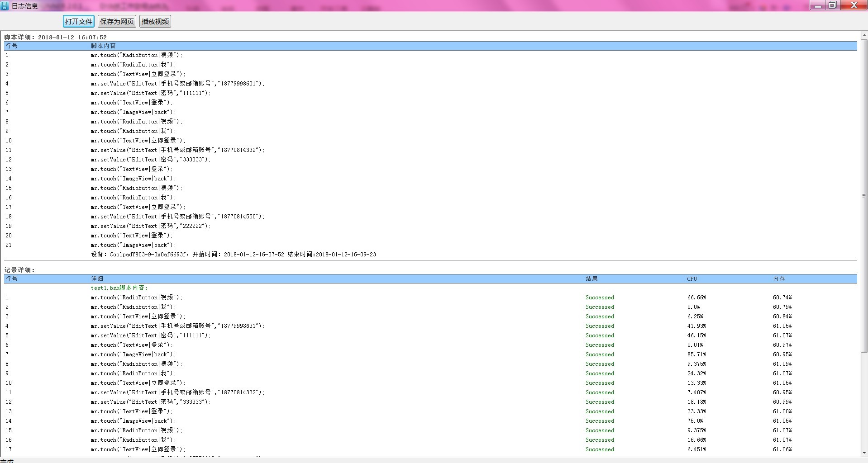Viewport: 868px width, 463px height.
Task: Click the scrollbar down arrow
Action: (x=864, y=453)
